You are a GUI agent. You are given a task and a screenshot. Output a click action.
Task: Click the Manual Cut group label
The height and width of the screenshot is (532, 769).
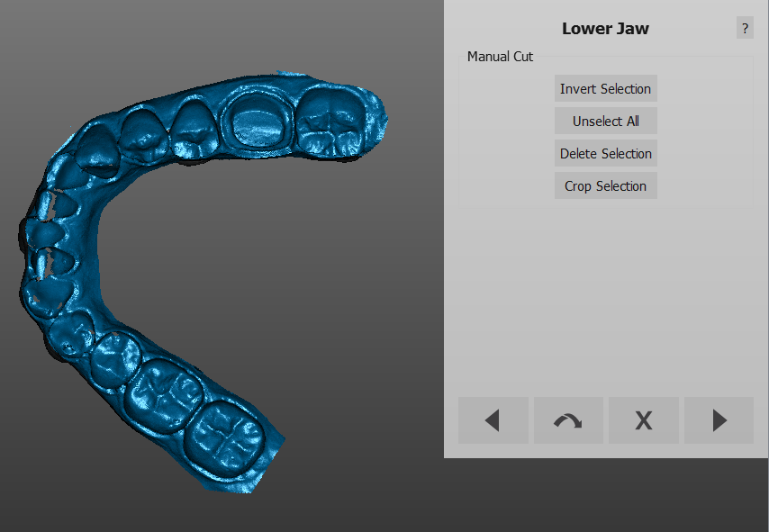point(500,57)
